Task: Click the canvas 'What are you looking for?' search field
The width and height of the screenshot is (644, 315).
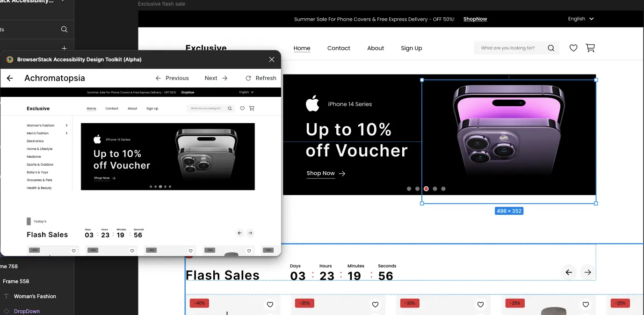Action: click(517, 48)
